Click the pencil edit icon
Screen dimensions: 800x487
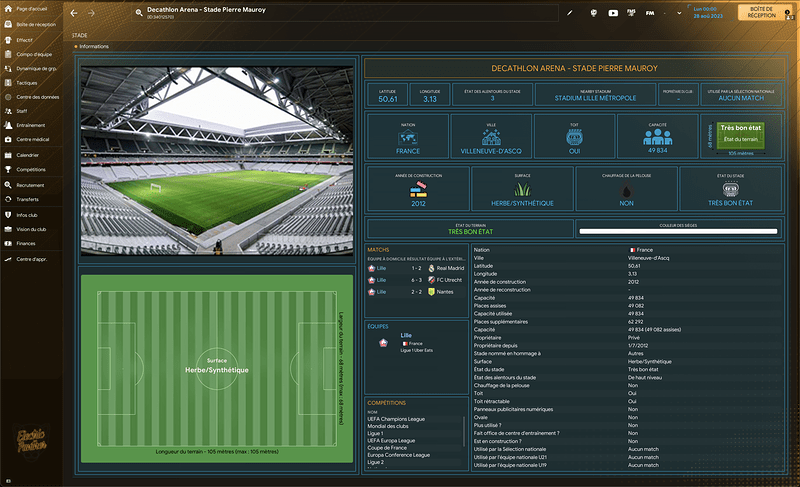(x=570, y=13)
